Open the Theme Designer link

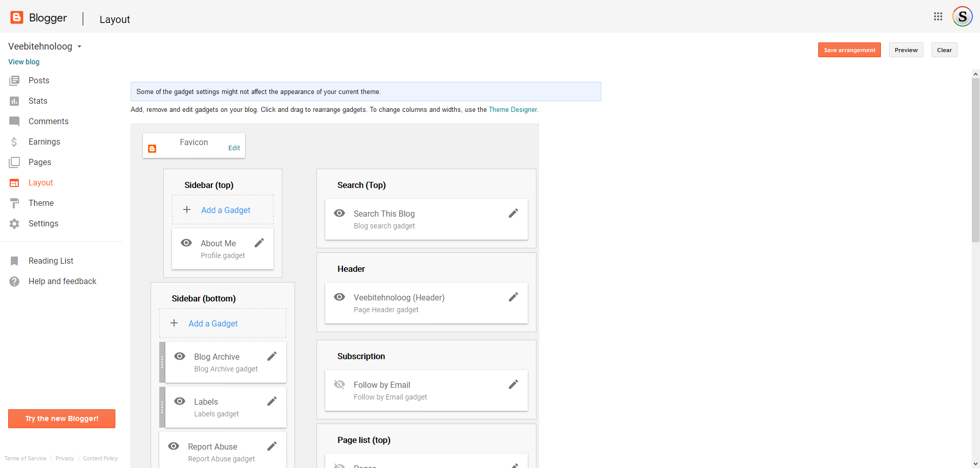[x=512, y=110]
